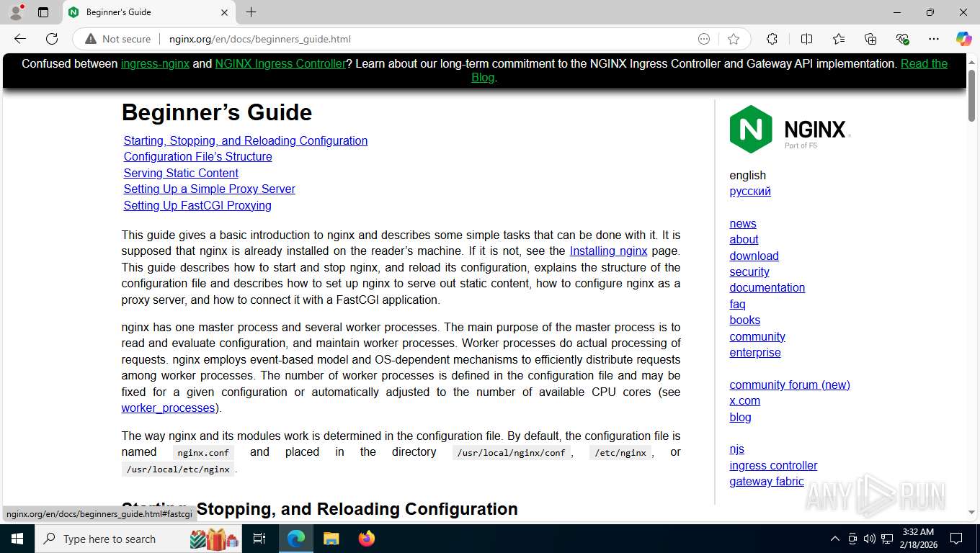Click the Beginner's Guide page heading

coord(217,112)
